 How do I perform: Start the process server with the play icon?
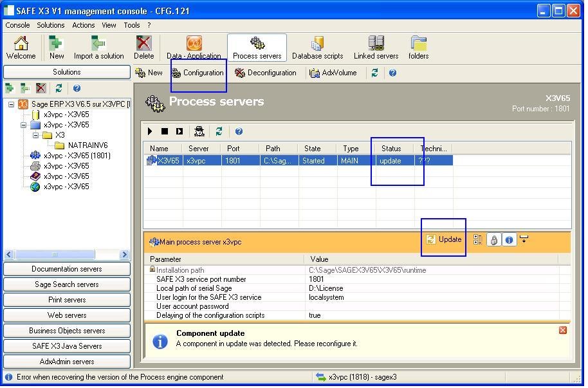(150, 131)
